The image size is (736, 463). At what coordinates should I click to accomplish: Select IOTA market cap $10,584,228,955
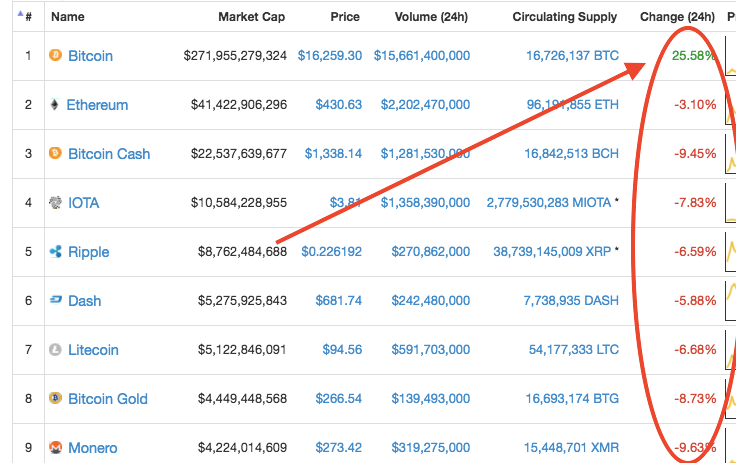coord(239,202)
